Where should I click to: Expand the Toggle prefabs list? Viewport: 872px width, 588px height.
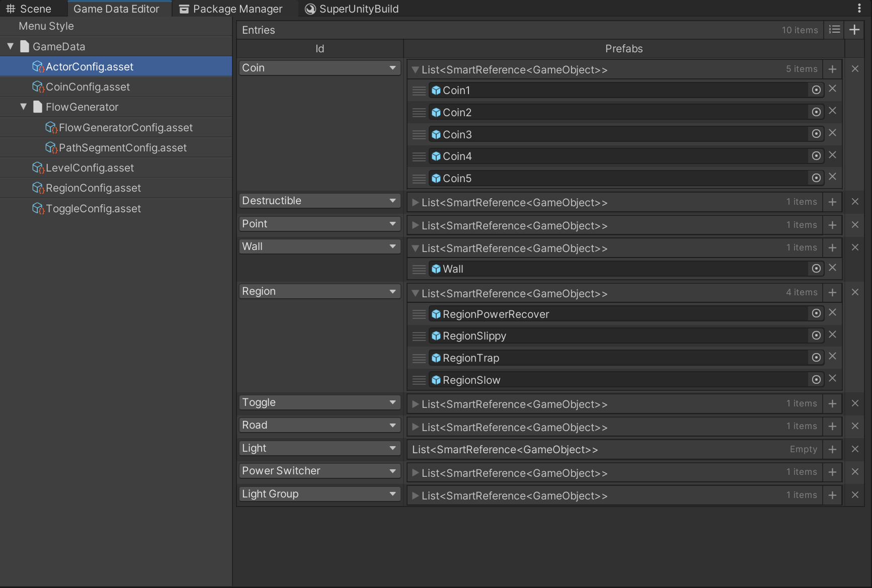[415, 404]
